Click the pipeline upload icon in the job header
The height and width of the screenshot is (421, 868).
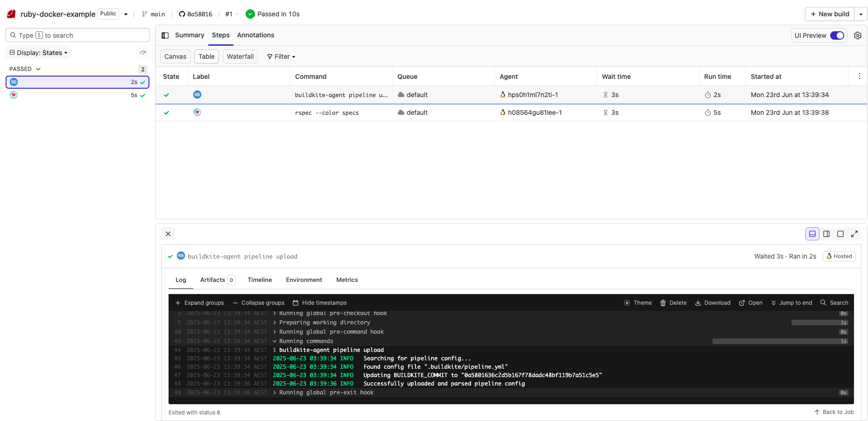coord(181,256)
